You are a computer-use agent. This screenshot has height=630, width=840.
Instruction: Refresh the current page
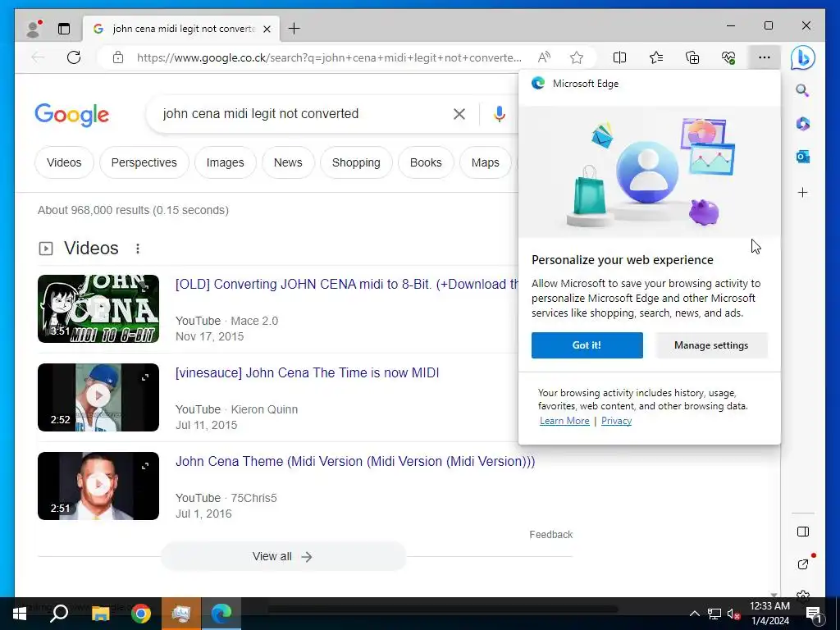click(x=74, y=57)
